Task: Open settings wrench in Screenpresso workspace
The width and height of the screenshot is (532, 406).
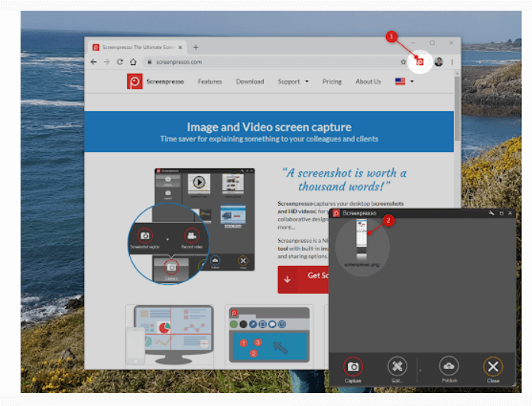Action: point(491,213)
